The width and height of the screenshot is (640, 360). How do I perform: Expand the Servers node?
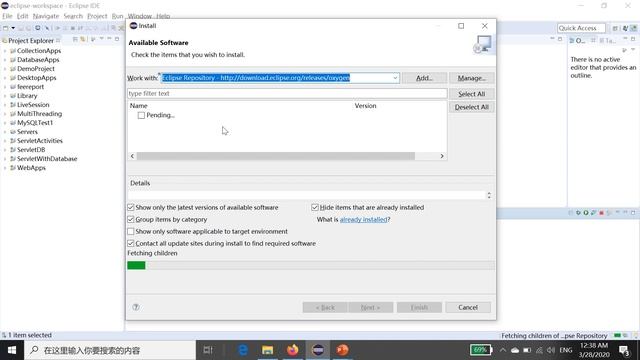5,132
